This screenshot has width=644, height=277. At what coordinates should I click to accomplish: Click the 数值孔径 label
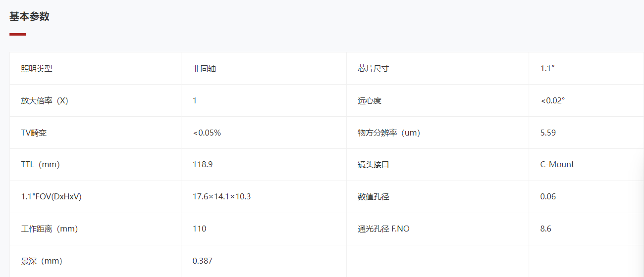coord(373,197)
